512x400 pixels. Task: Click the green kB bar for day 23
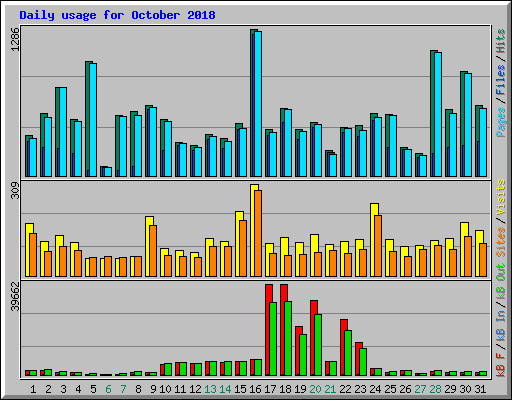pyautogui.click(x=363, y=362)
